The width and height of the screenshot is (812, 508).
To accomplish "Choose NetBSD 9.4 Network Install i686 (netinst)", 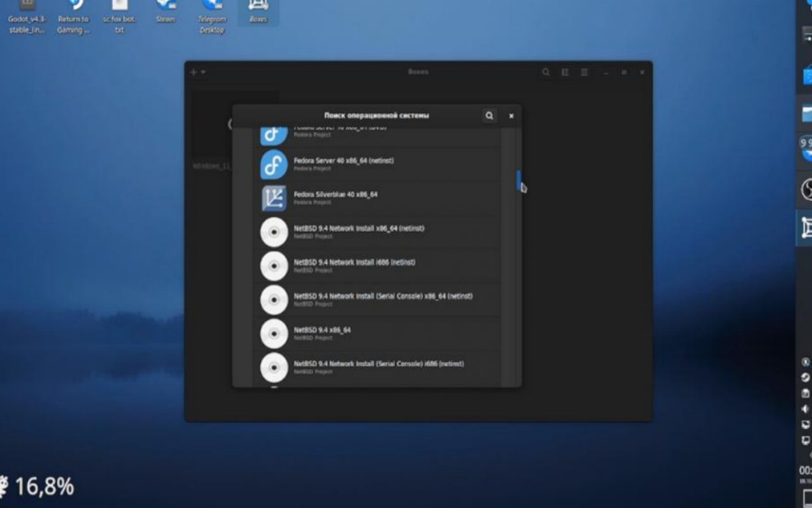I will [377, 266].
